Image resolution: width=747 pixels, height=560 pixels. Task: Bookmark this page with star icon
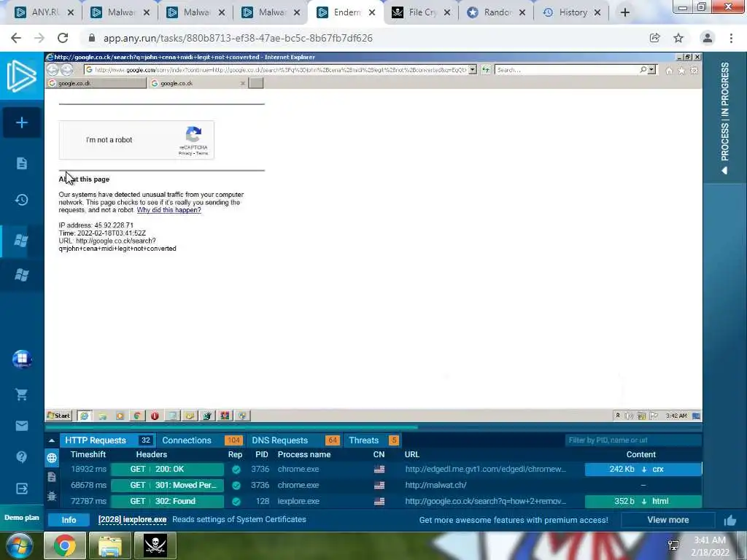tap(678, 38)
